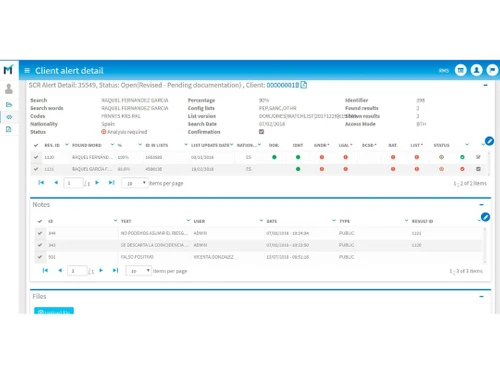This screenshot has height=375, width=500.
Task: Click the M logo in the sidebar
Action: click(8, 70)
